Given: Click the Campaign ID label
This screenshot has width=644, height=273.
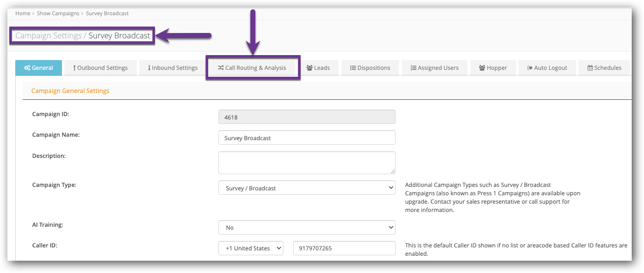Looking at the screenshot, I should [x=51, y=114].
